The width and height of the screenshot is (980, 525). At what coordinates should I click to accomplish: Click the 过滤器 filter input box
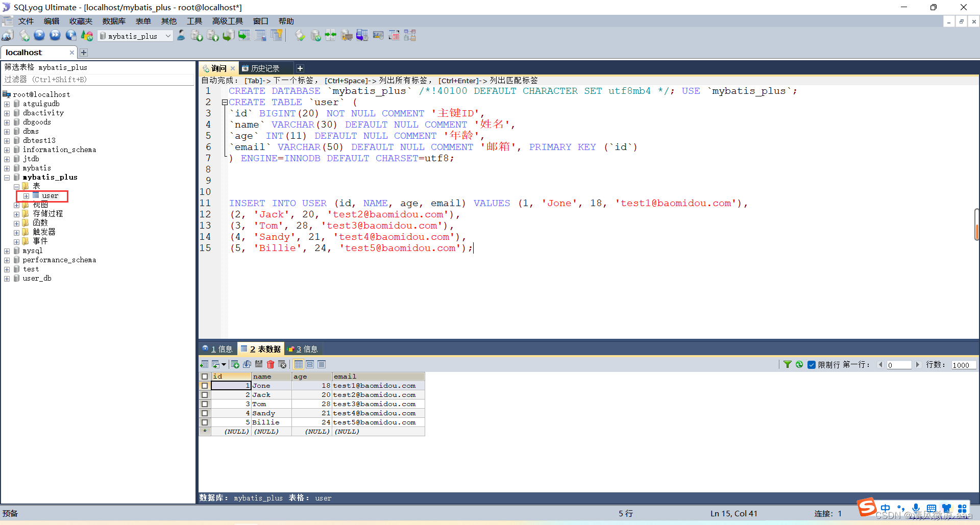(x=98, y=80)
